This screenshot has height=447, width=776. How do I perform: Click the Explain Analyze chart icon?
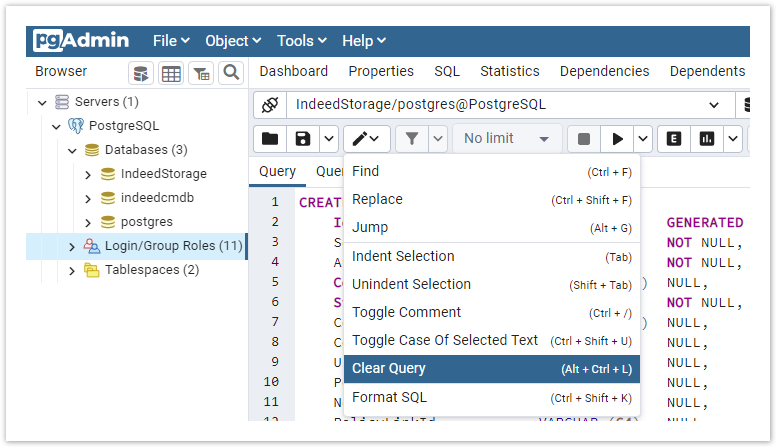click(707, 139)
